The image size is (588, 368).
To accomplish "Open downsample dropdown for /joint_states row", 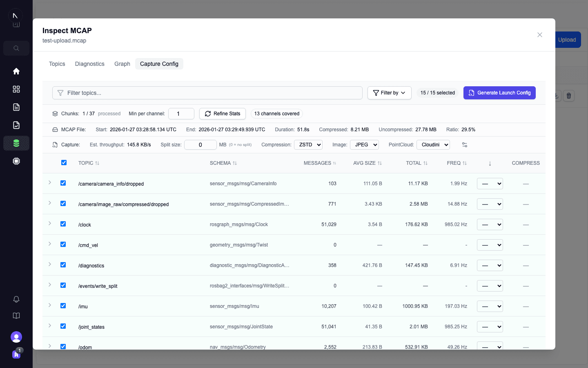I will click(x=490, y=327).
